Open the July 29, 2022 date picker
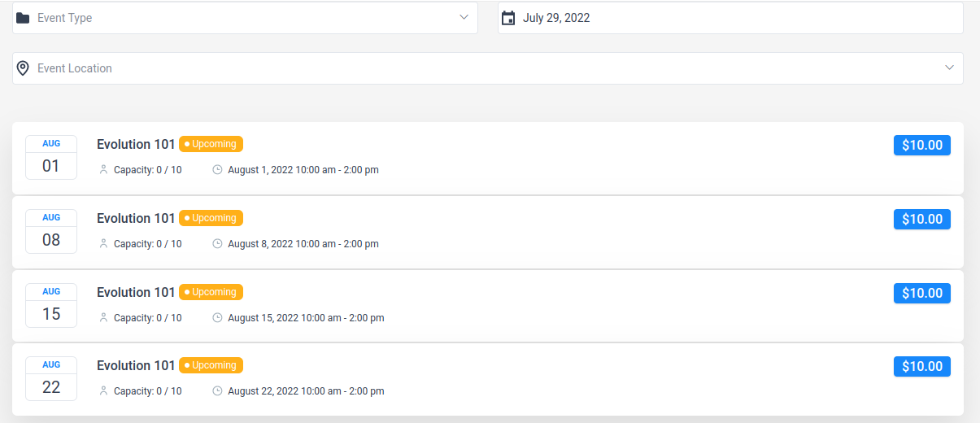 coord(730,18)
